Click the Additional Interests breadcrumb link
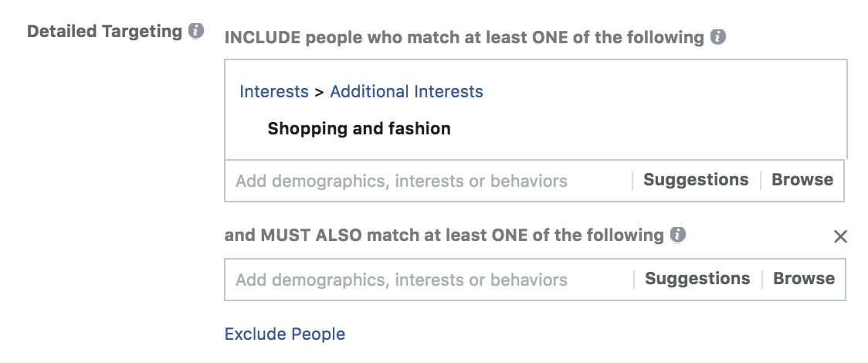The image size is (868, 363). coord(406,91)
